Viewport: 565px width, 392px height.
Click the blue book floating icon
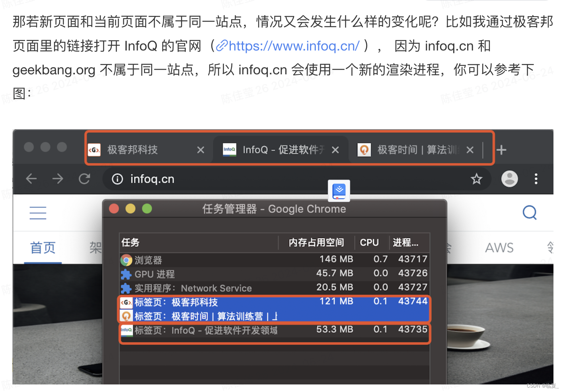[x=339, y=191]
